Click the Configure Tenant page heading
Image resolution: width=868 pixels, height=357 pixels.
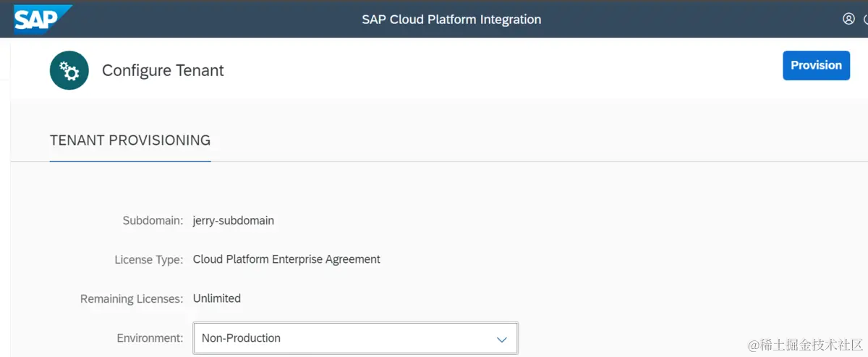[163, 70]
